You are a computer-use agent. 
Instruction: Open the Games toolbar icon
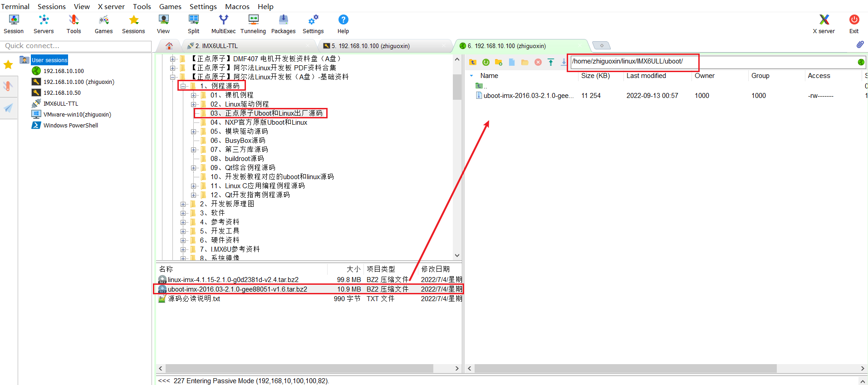pos(103,24)
